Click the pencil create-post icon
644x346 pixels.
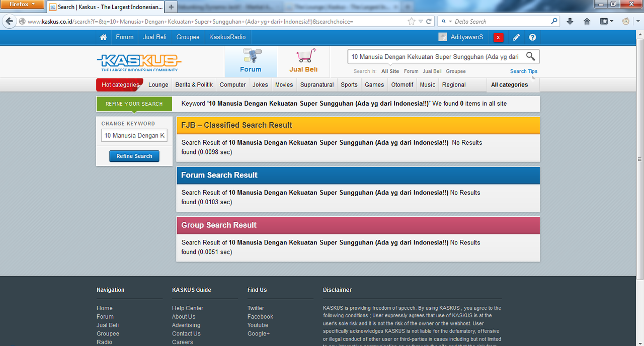[x=516, y=37]
